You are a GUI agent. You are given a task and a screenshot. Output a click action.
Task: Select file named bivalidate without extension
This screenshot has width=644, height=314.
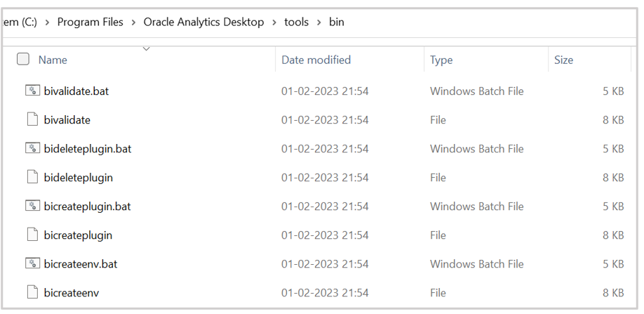[x=67, y=120]
